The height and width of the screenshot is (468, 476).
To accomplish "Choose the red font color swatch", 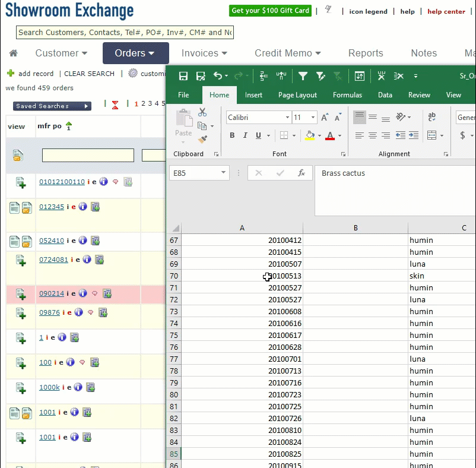I will click(x=332, y=135).
